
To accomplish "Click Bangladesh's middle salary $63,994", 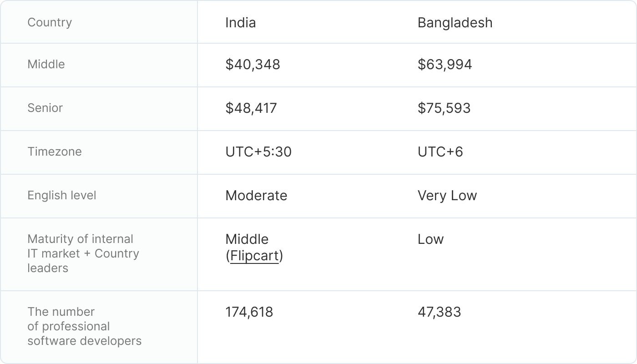I will pyautogui.click(x=445, y=65).
